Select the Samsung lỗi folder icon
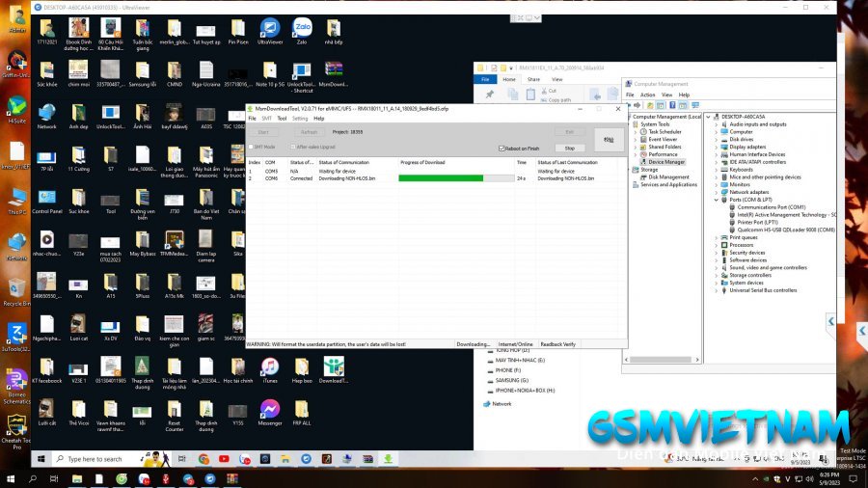 tap(143, 74)
